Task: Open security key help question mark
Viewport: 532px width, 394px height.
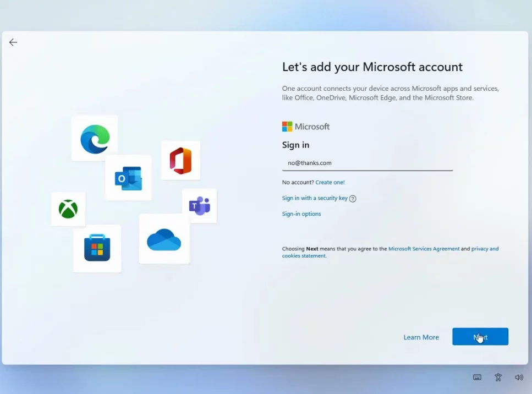Action: 353,199
